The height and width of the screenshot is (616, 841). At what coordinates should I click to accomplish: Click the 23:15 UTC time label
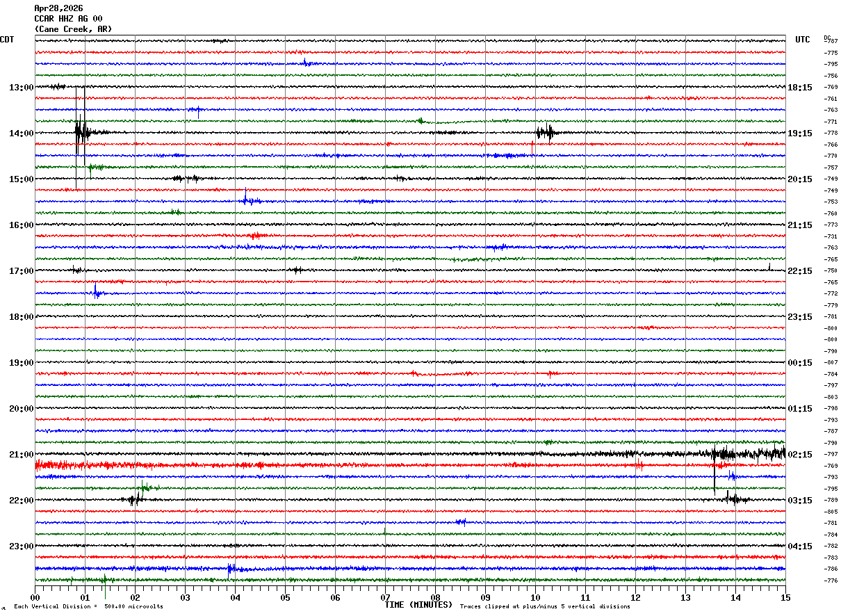[799, 317]
